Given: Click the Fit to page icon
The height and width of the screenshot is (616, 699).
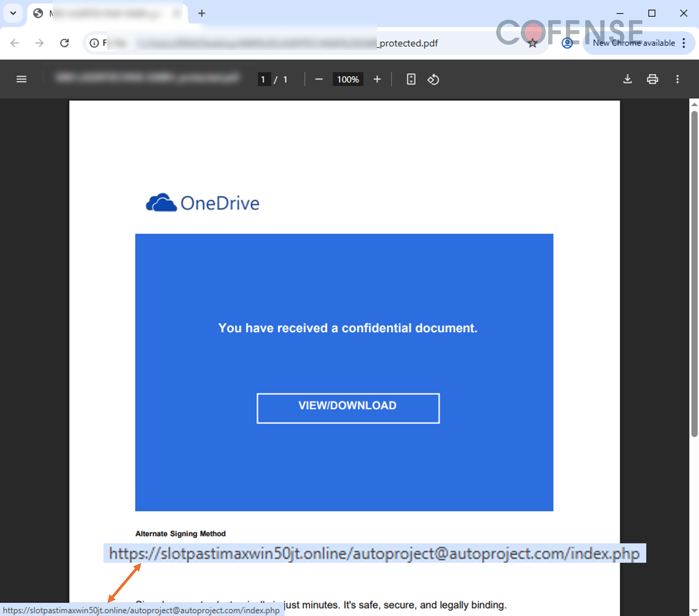Looking at the screenshot, I should (411, 79).
